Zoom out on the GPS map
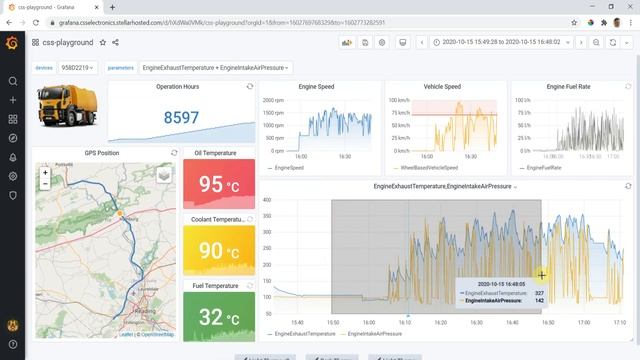The width and height of the screenshot is (640, 360). point(45,184)
